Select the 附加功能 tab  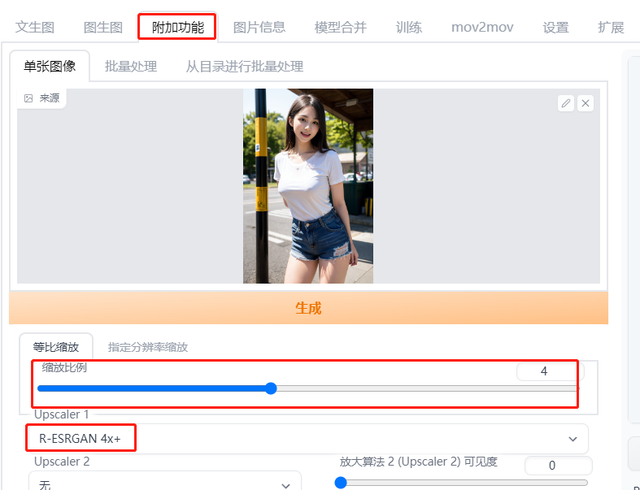(178, 27)
